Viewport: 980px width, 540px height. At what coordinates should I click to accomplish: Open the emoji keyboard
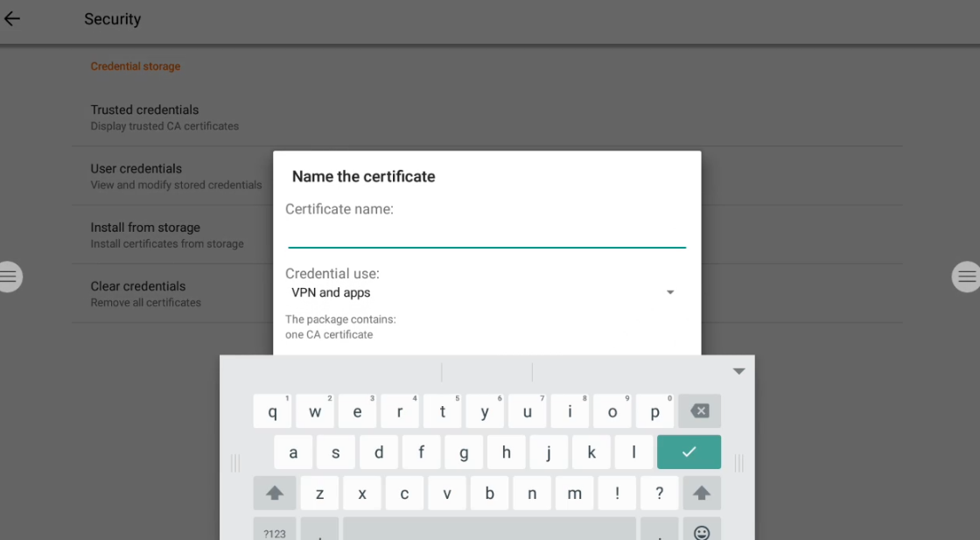pos(701,532)
